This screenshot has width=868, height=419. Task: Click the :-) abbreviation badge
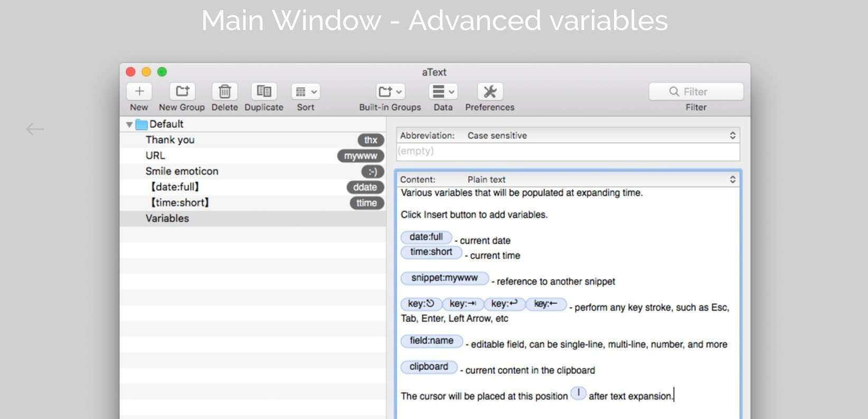tap(372, 172)
